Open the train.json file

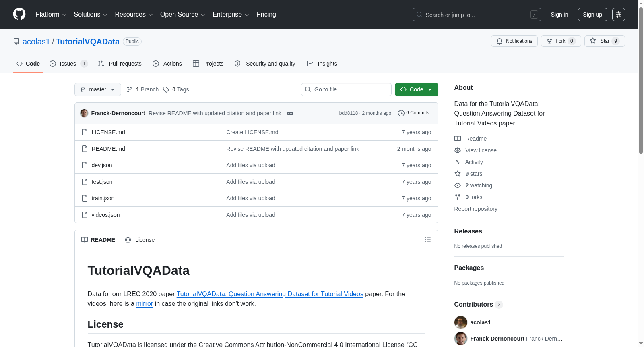pyautogui.click(x=103, y=198)
